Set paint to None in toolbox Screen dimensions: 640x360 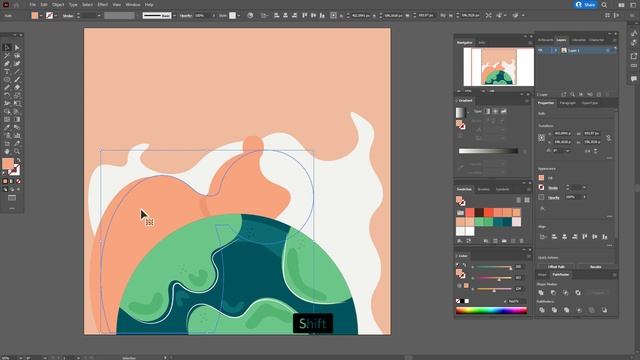[18, 181]
